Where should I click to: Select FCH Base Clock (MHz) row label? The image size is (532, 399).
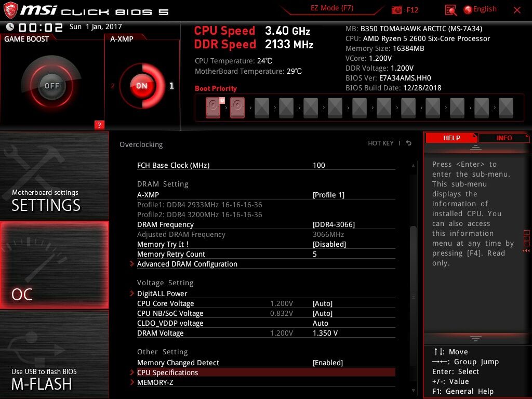tap(173, 165)
